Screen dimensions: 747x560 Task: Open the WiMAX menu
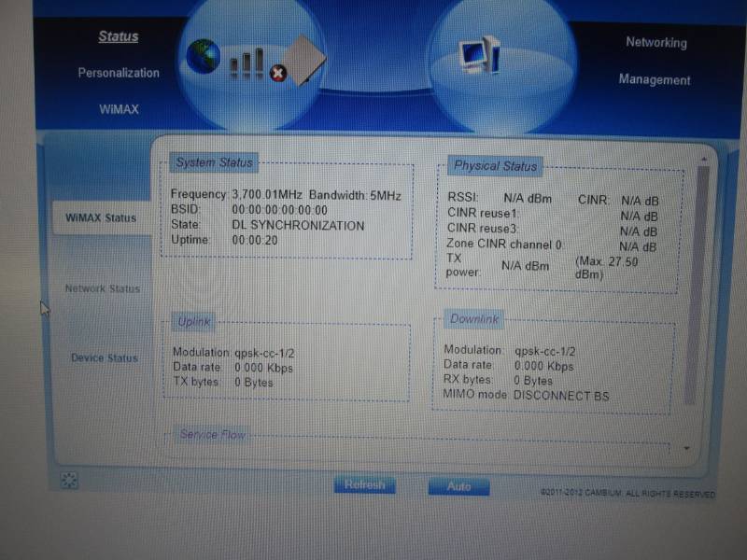tap(120, 109)
